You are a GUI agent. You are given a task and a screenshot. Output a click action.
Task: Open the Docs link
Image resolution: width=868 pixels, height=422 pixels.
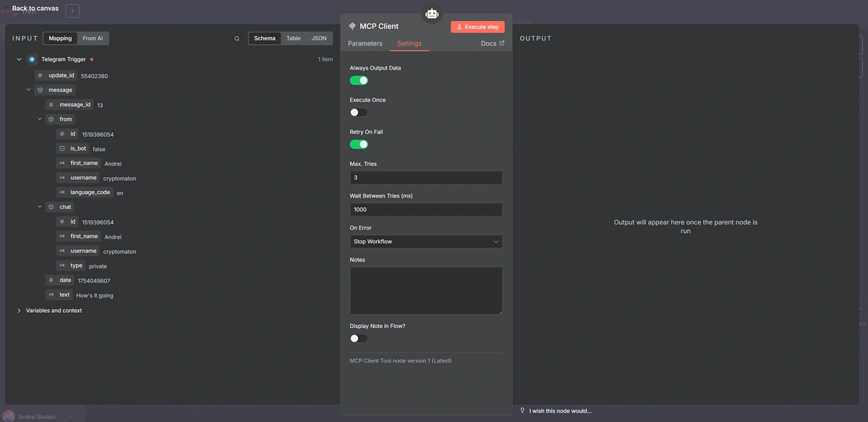coord(492,43)
